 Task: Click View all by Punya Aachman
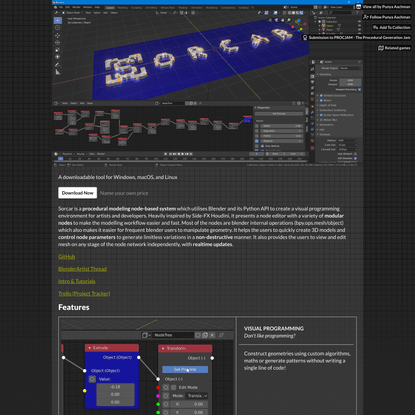[383, 7]
